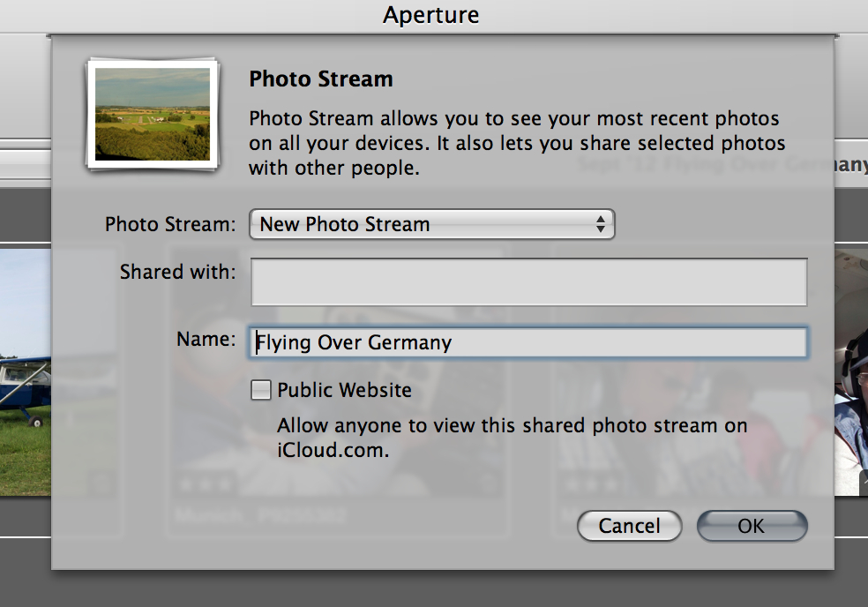868x607 pixels.
Task: Enable the Public Website checkbox
Action: pos(261,389)
